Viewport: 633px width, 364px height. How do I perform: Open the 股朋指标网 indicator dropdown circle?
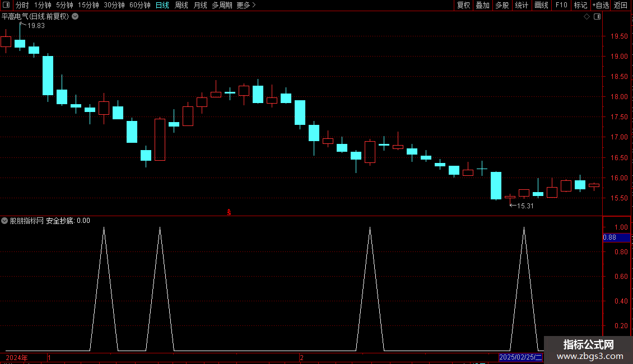4,221
